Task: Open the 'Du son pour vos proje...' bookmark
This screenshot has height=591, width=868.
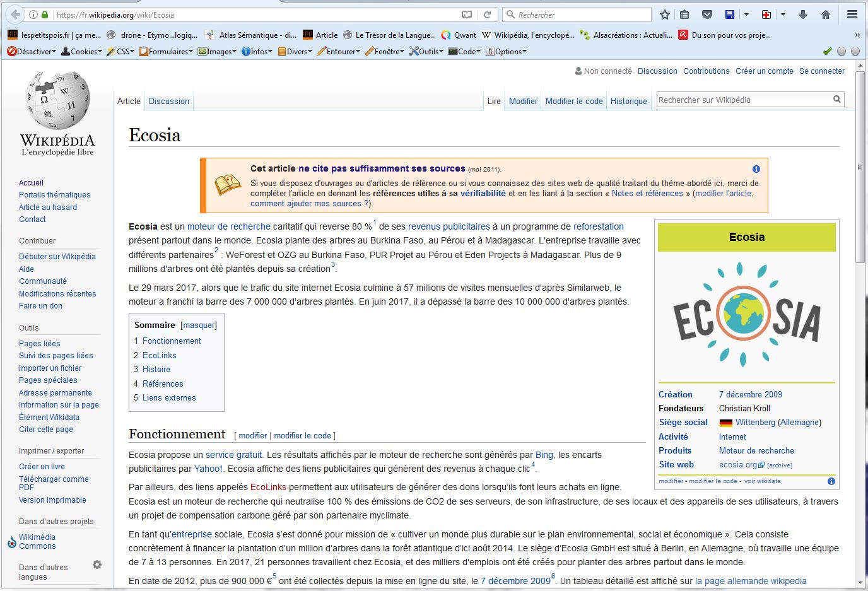Action: (724, 35)
